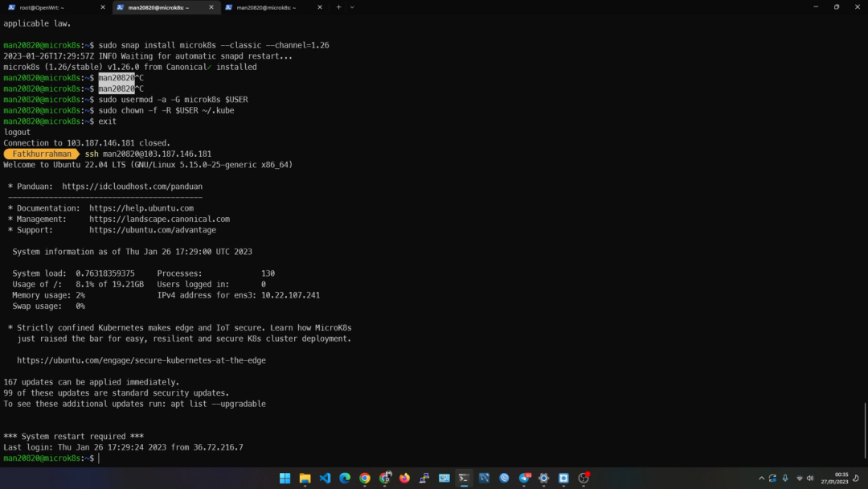Open Telegram showing 53 unread messages
This screenshot has width=868, height=489.
pos(525,478)
